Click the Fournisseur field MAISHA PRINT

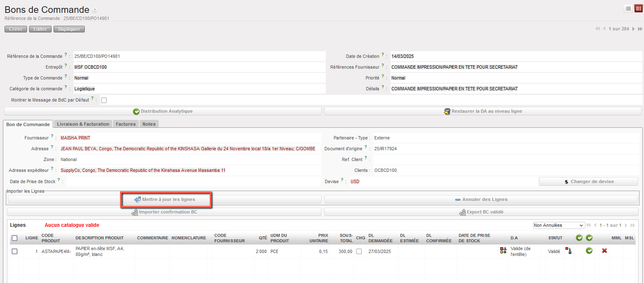click(x=76, y=138)
